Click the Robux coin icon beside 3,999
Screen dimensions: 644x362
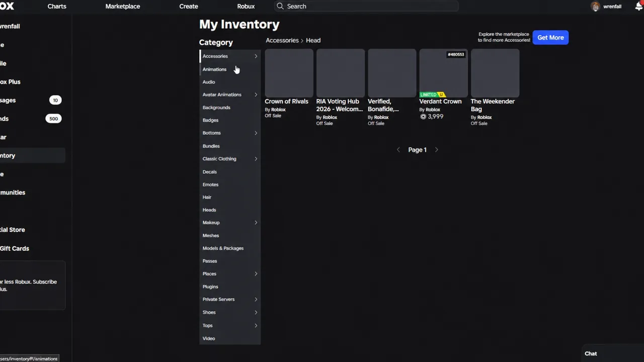point(423,116)
